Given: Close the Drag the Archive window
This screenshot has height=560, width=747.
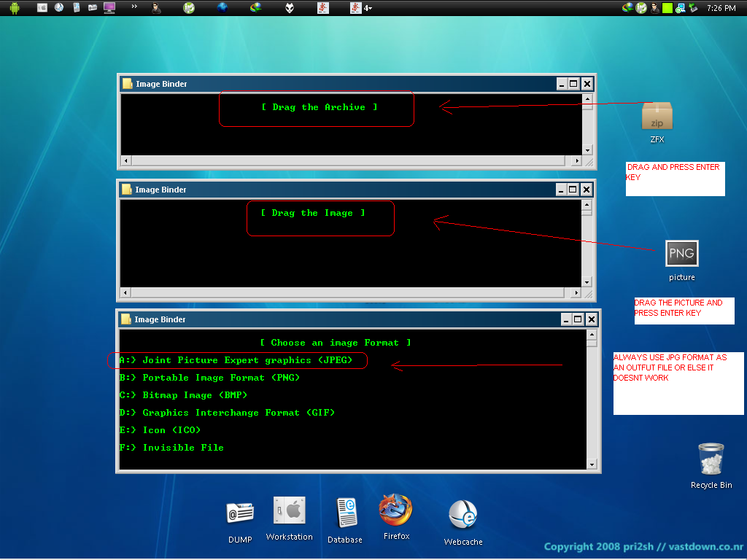Looking at the screenshot, I should coord(587,84).
